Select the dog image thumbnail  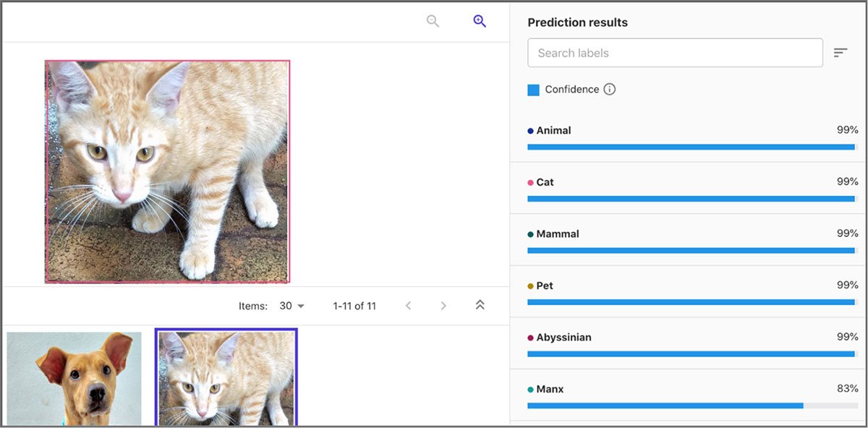point(75,378)
